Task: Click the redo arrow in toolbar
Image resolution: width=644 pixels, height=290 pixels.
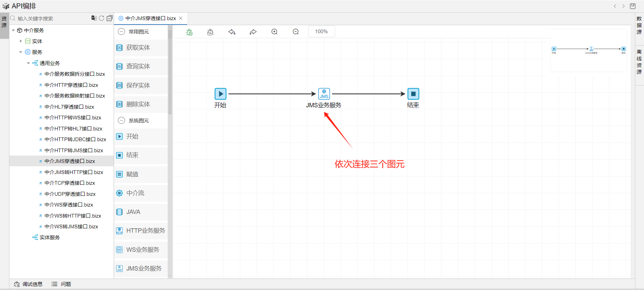Action: tap(253, 32)
